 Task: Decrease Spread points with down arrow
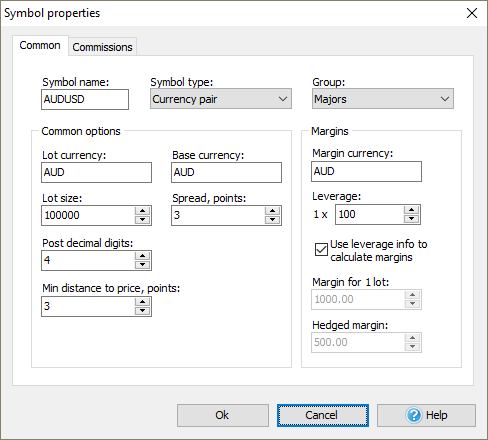click(273, 219)
